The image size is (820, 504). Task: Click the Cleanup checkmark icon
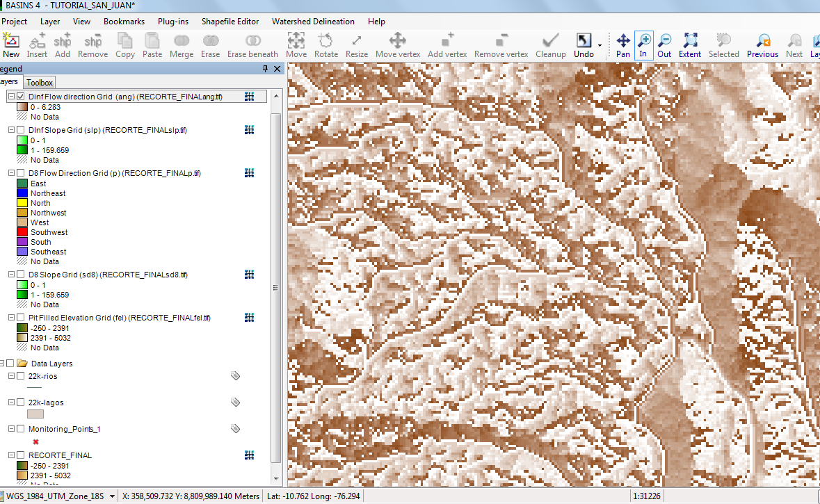click(551, 45)
